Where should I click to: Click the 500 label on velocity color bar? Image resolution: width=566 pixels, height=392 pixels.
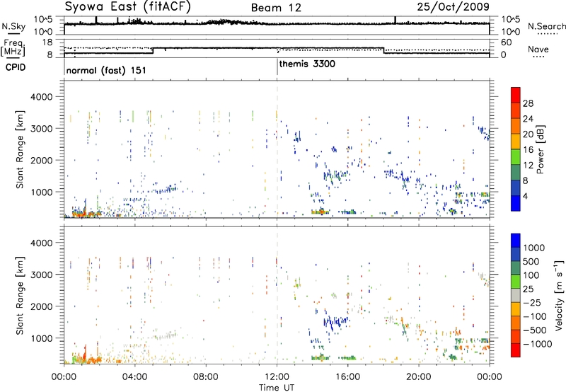531,261
